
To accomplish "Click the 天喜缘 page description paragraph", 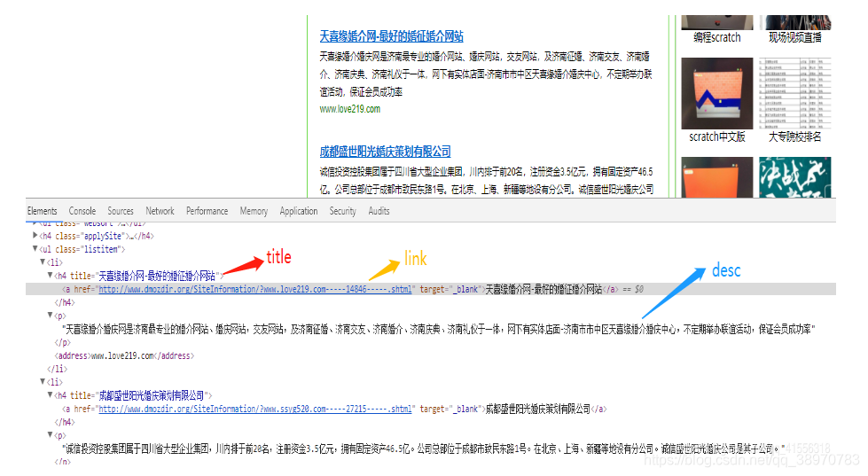I will 486,74.
